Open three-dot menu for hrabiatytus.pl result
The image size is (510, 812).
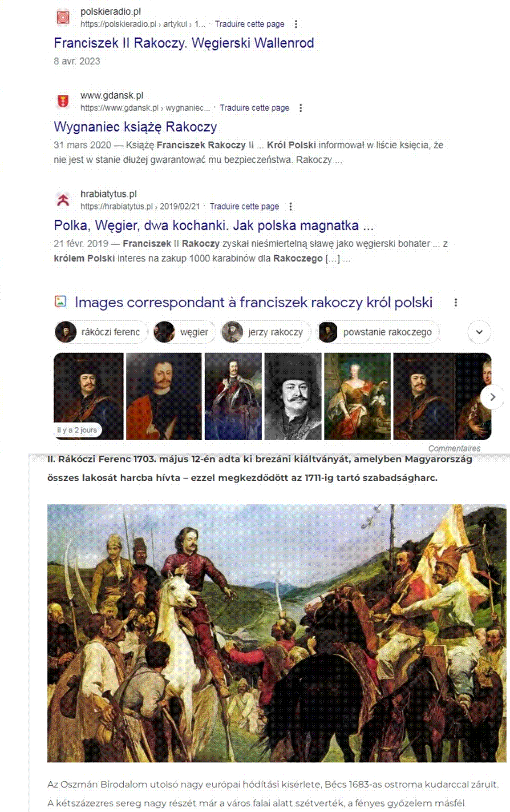click(291, 207)
